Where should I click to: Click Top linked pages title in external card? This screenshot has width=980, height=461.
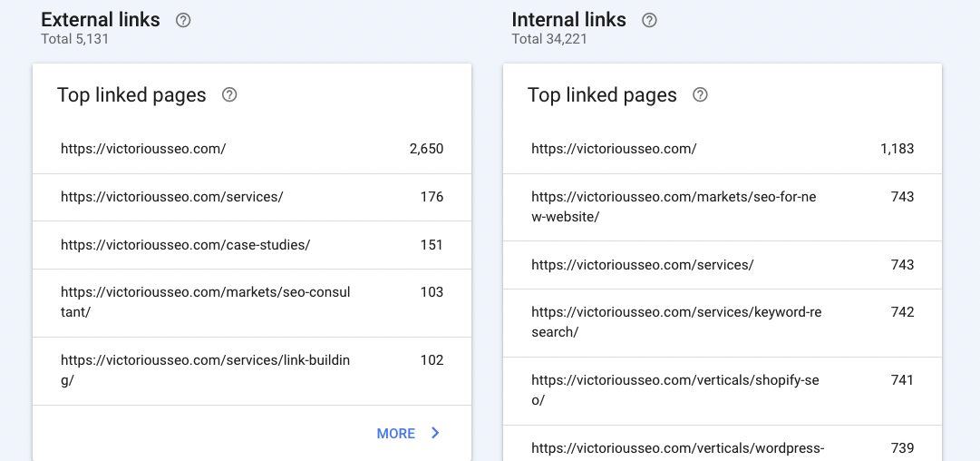tap(131, 94)
